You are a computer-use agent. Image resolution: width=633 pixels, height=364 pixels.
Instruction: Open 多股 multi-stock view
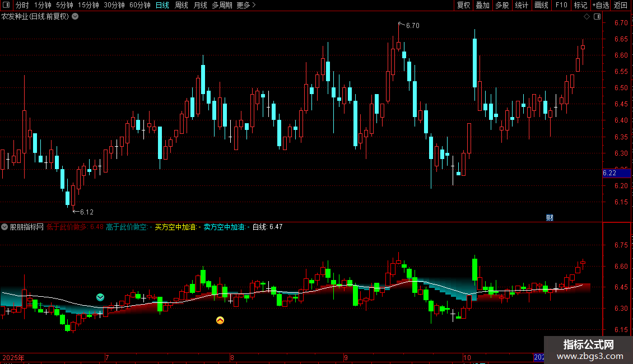coord(502,5)
